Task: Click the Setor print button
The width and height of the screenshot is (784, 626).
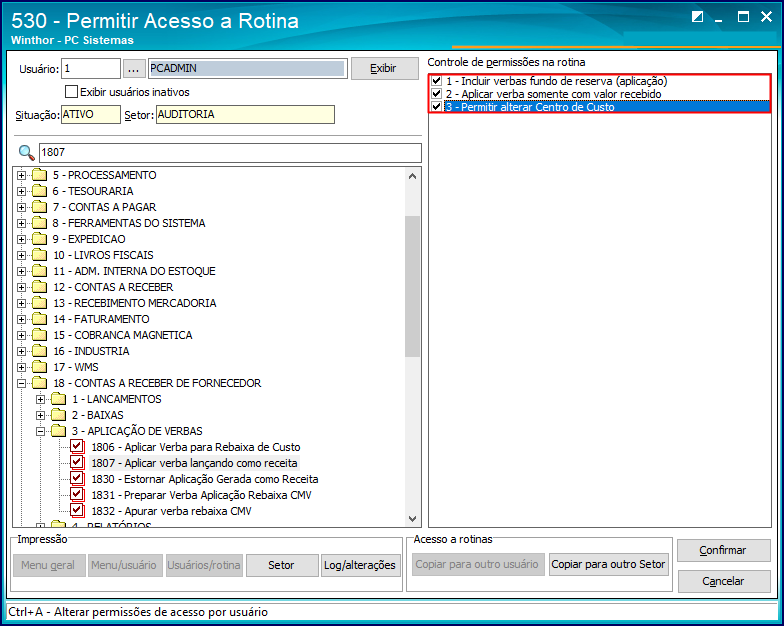Action: pyautogui.click(x=282, y=565)
